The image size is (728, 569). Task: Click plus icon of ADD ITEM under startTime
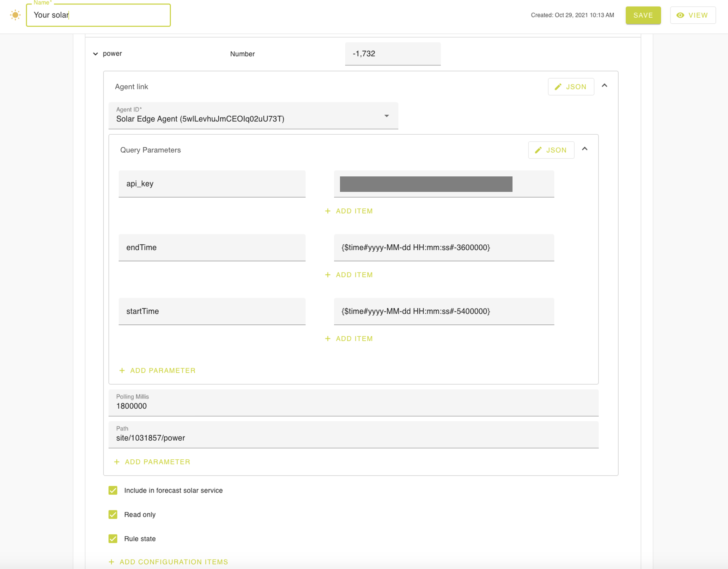(x=328, y=339)
